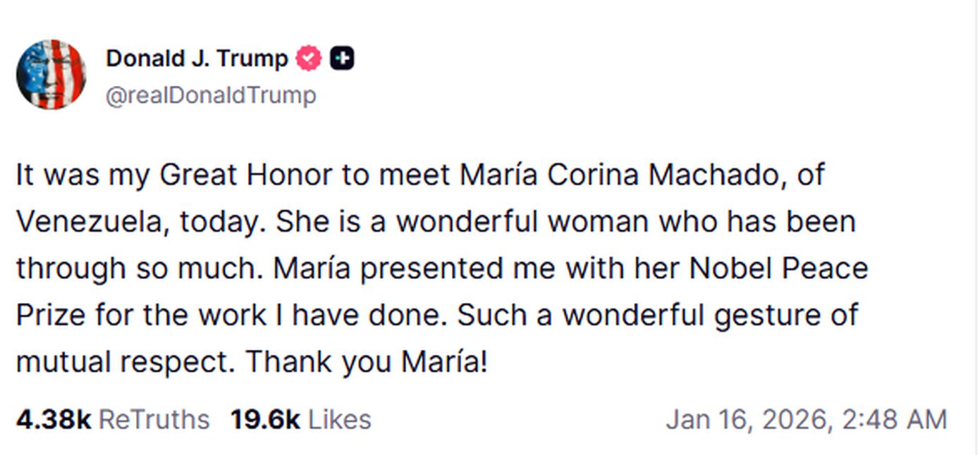Click the red verified checkmark badge
Image resolution: width=980 pixels, height=455 pixels.
pos(308,59)
